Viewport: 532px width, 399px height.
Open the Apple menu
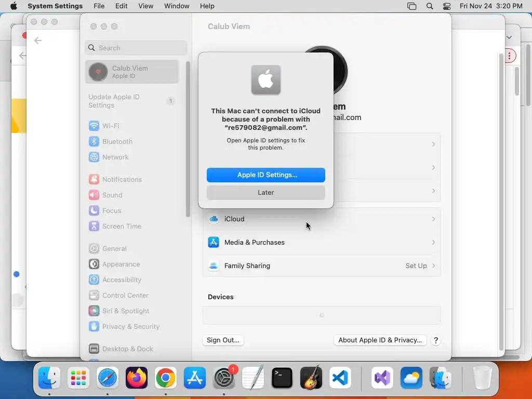point(14,6)
